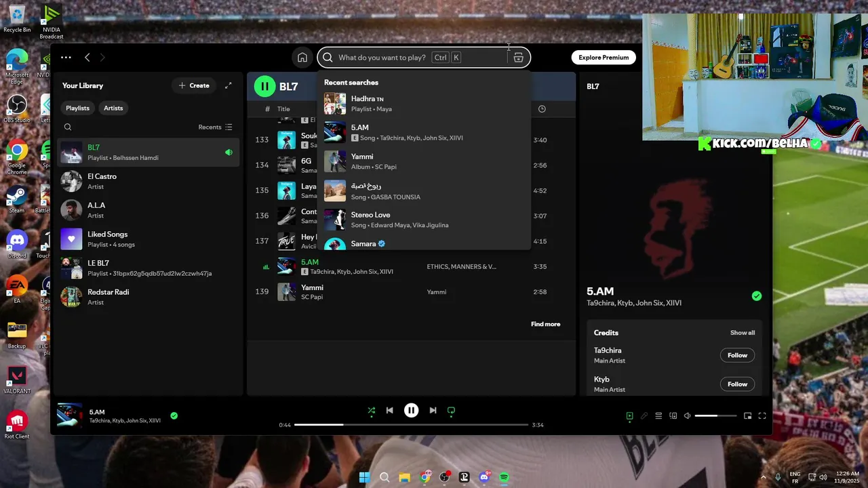Enter Spotify full screen mode
Screen dimensions: 868x488
pos(762,416)
